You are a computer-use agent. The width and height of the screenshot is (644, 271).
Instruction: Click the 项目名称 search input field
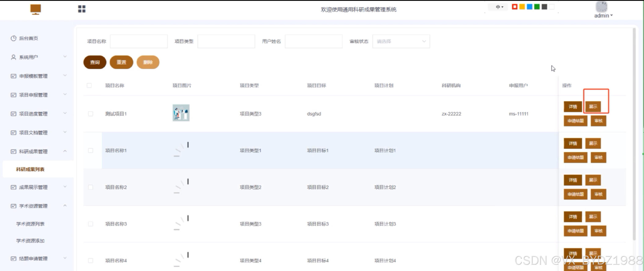(x=139, y=42)
